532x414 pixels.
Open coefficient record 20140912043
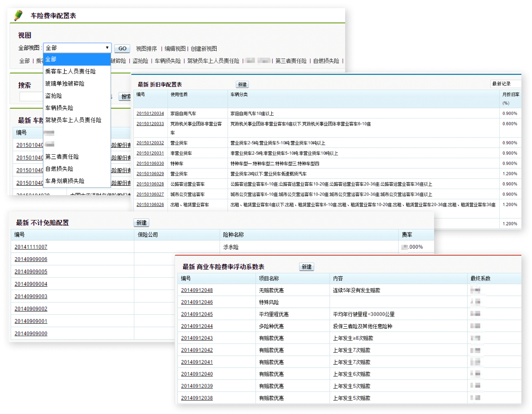click(197, 338)
